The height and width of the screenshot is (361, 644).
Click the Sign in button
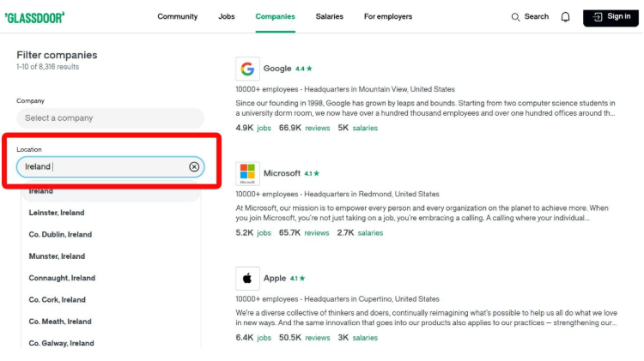[611, 17]
